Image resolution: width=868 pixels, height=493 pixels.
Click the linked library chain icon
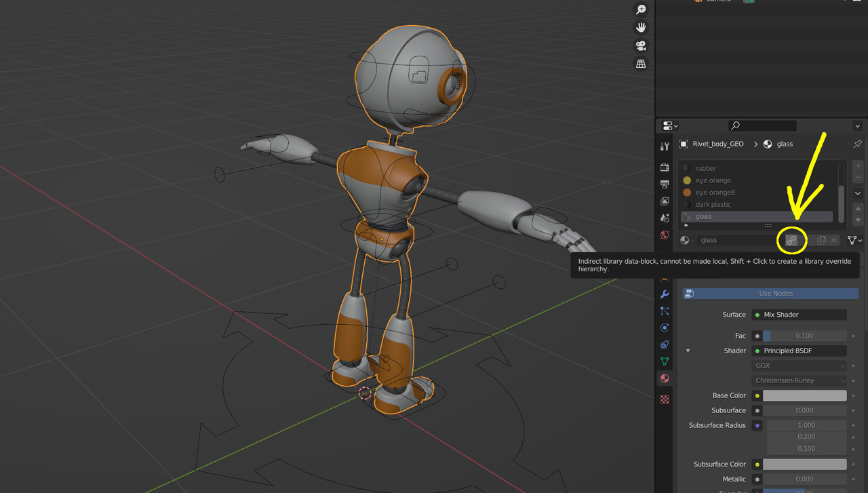[791, 240]
